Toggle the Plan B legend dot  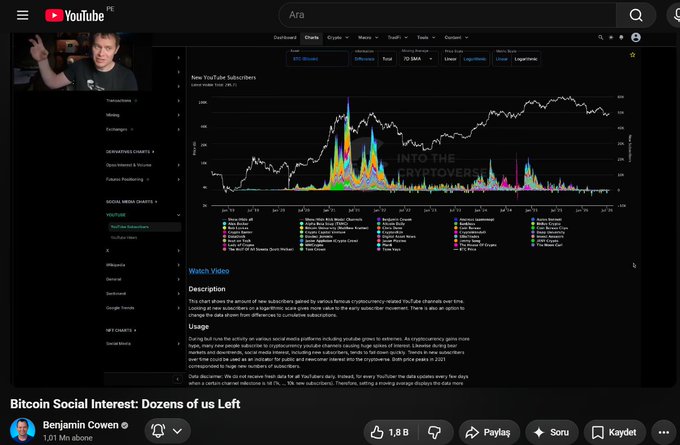click(379, 245)
